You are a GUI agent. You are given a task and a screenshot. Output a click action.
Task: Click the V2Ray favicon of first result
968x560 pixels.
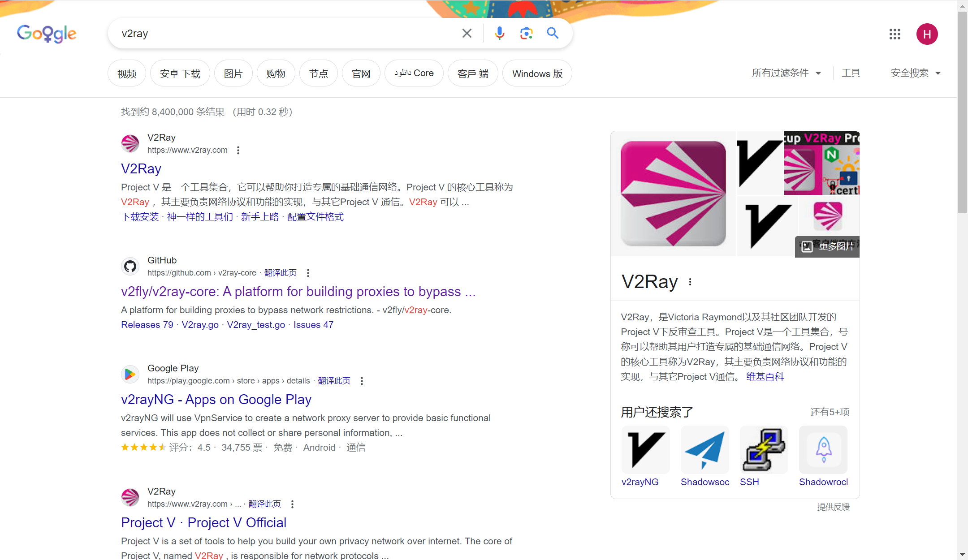[x=130, y=143]
